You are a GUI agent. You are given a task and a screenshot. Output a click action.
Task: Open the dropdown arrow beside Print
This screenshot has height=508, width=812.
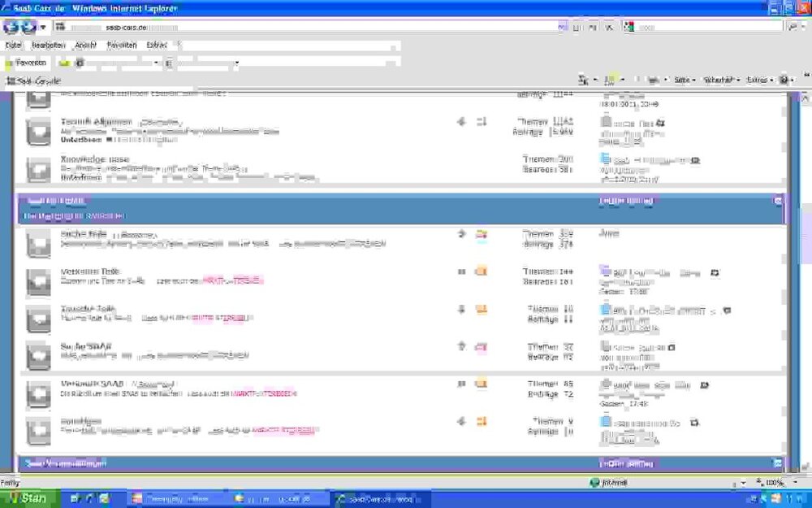[x=666, y=80]
